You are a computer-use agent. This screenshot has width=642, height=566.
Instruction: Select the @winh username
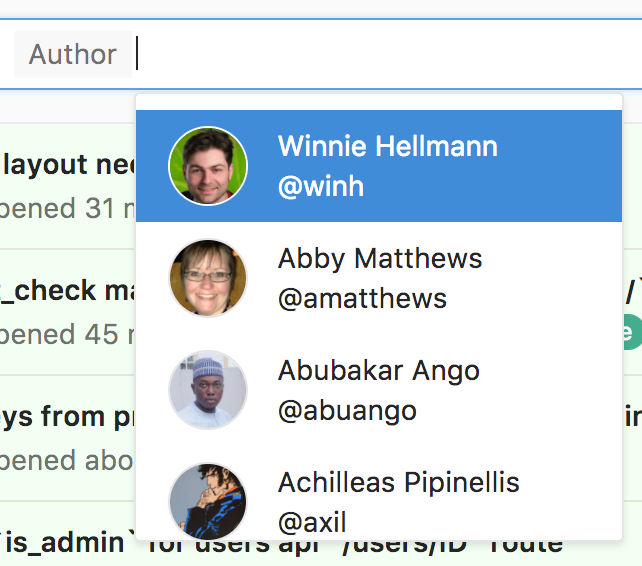pyautogui.click(x=321, y=186)
